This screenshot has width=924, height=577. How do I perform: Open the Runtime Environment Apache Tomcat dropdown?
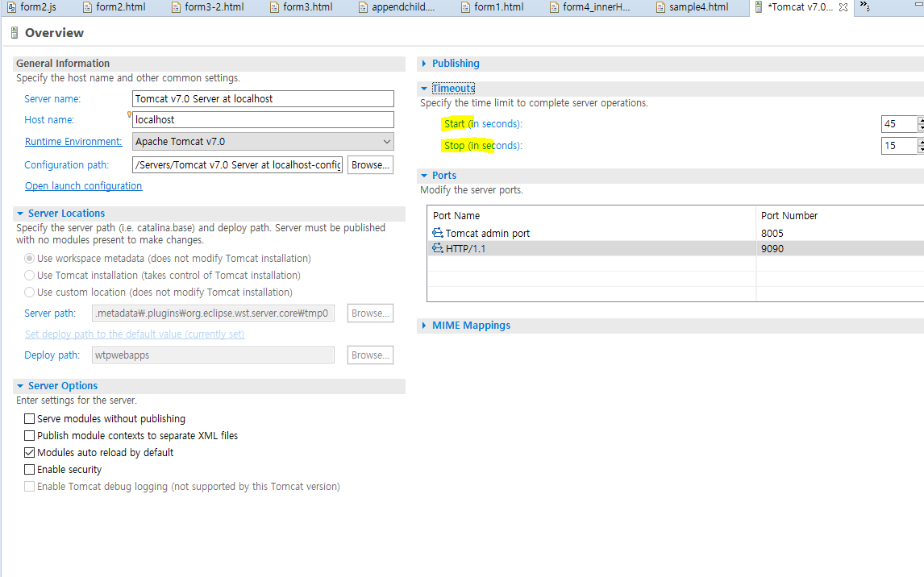click(x=263, y=141)
